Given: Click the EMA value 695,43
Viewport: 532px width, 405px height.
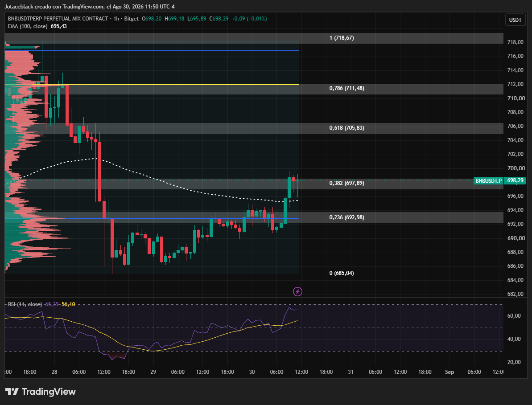Looking at the screenshot, I should pos(59,26).
